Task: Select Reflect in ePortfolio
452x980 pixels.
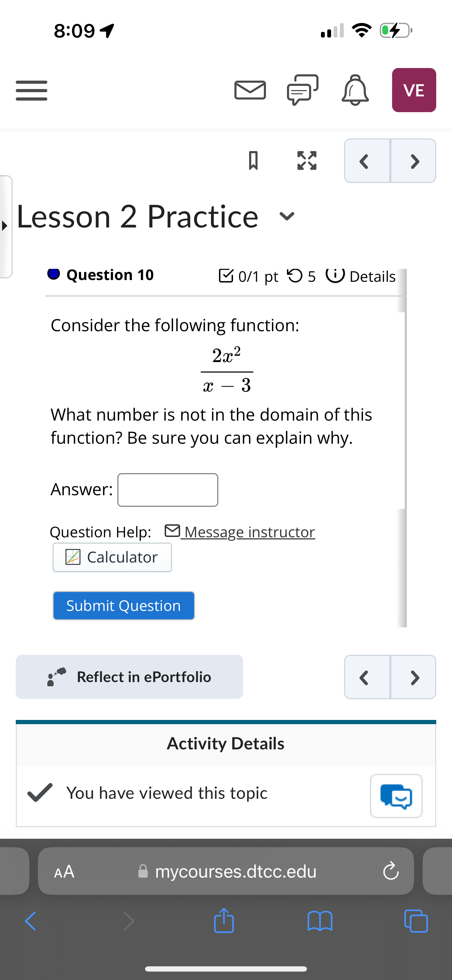Action: [x=129, y=677]
